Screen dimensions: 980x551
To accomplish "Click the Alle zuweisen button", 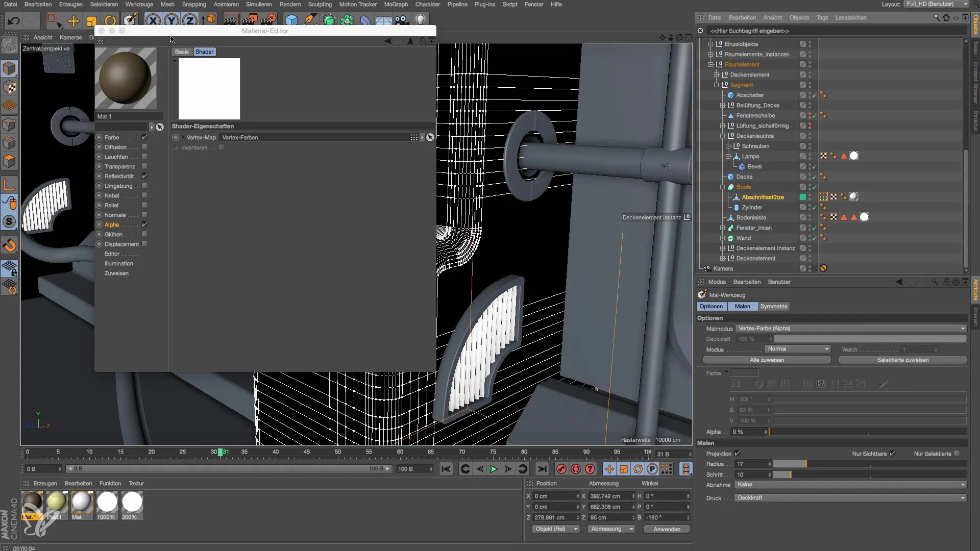I will (767, 360).
